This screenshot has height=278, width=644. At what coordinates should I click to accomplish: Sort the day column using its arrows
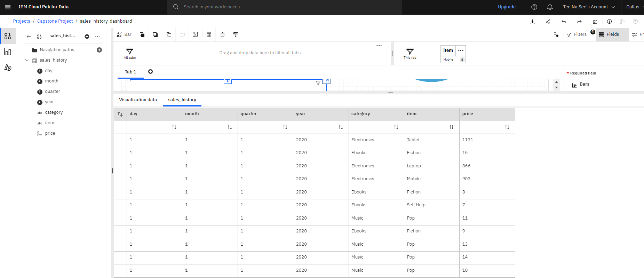174,127
